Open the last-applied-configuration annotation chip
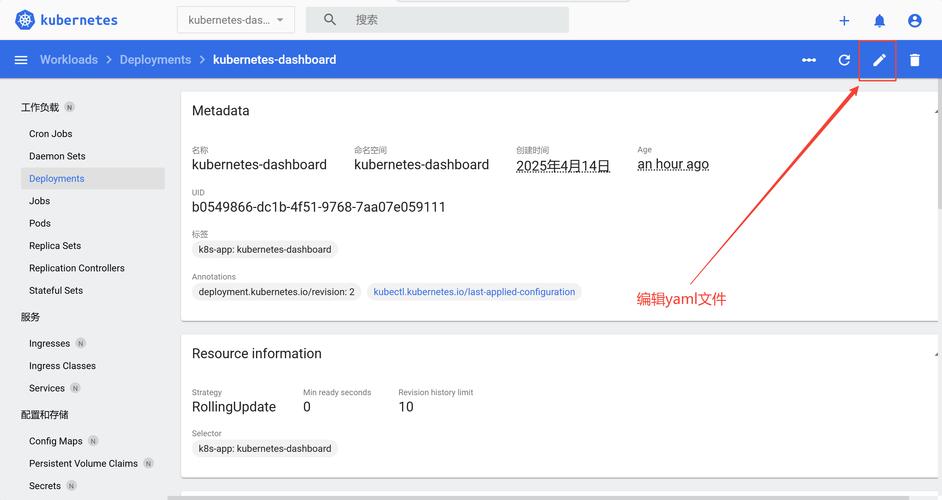The height and width of the screenshot is (500, 942). [x=474, y=292]
